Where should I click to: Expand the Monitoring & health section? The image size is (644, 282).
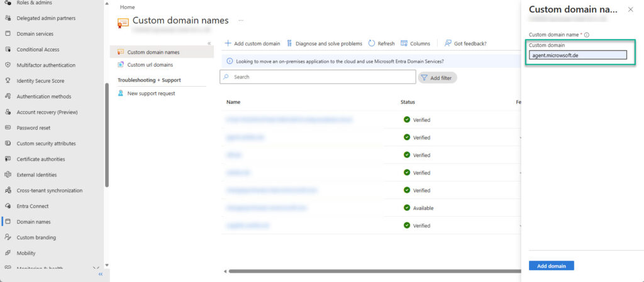click(96, 268)
